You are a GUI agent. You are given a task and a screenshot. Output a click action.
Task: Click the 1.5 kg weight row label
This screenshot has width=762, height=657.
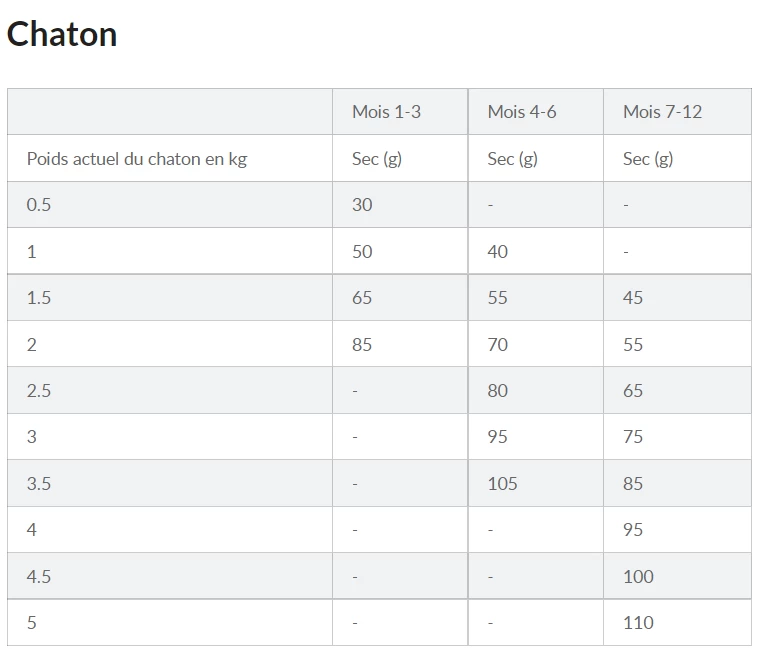point(39,298)
